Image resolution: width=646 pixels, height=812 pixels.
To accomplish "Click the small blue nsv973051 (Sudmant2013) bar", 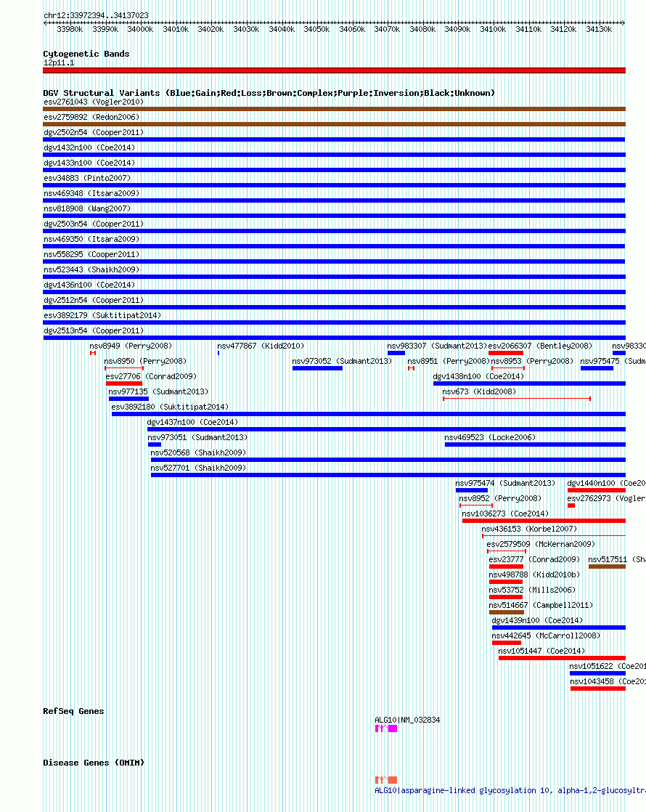I will pos(155,444).
